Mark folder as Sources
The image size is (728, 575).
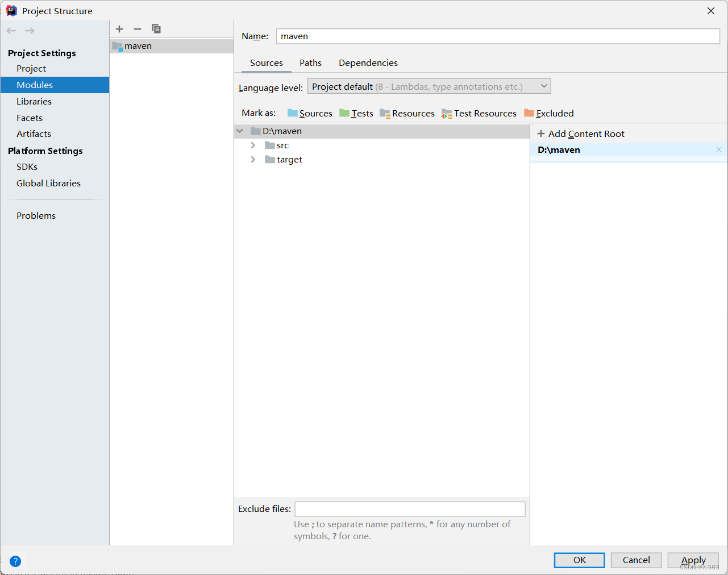[x=310, y=113]
